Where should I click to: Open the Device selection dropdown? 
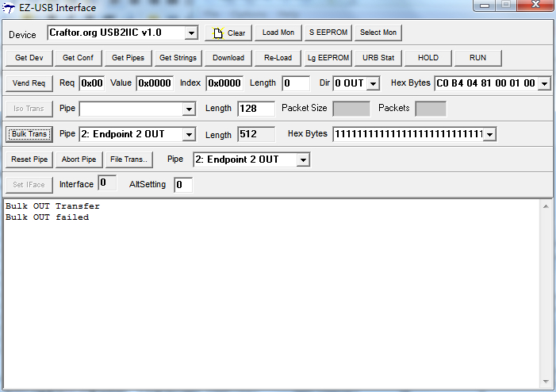190,33
